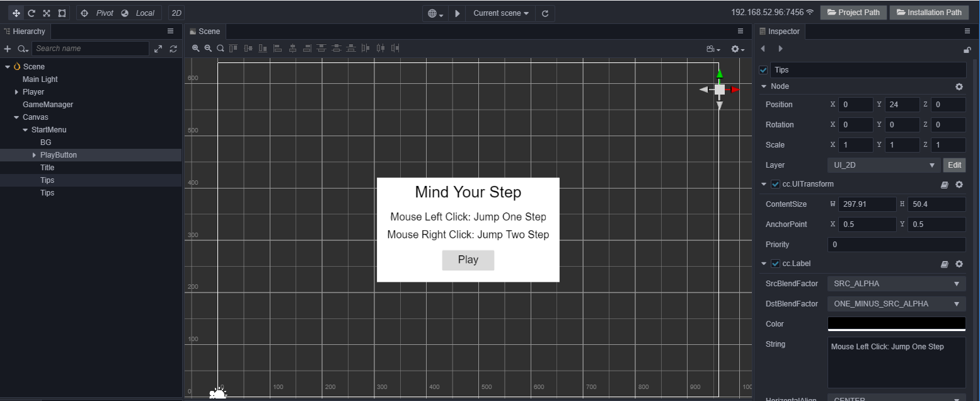Collapse the Canvas node
The width and height of the screenshot is (980, 401).
pyautogui.click(x=16, y=117)
